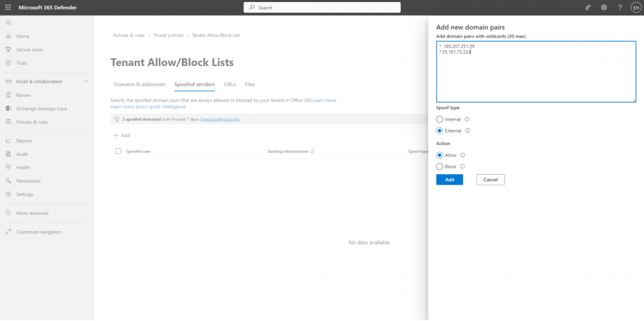Click the Reports chart icon

point(8,141)
